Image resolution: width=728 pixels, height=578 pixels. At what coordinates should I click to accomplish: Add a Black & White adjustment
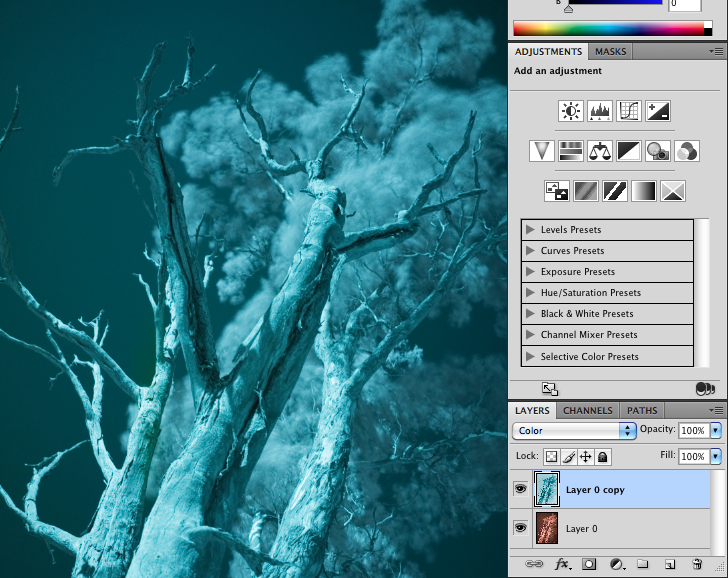(629, 151)
